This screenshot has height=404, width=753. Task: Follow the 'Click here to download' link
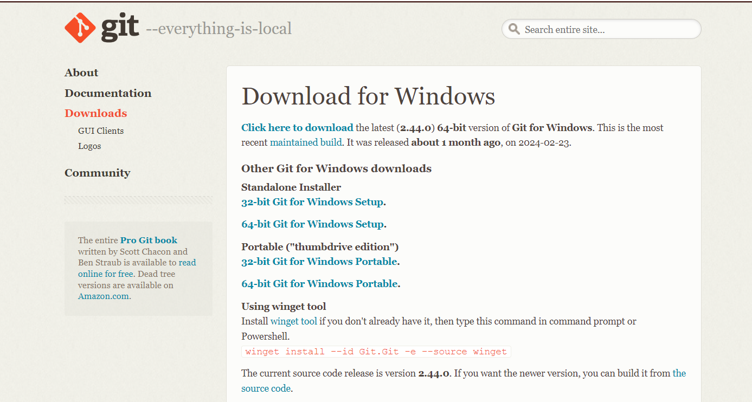[x=297, y=128]
